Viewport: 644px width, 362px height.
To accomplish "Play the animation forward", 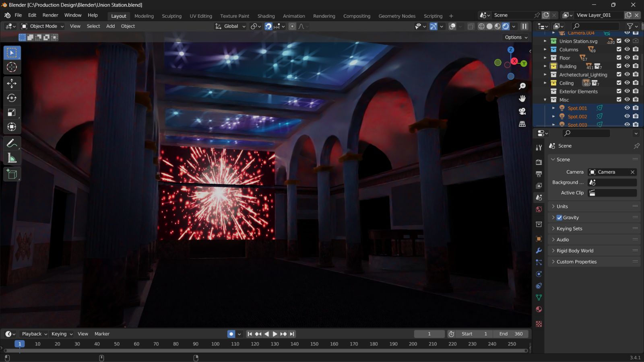I will [275, 334].
